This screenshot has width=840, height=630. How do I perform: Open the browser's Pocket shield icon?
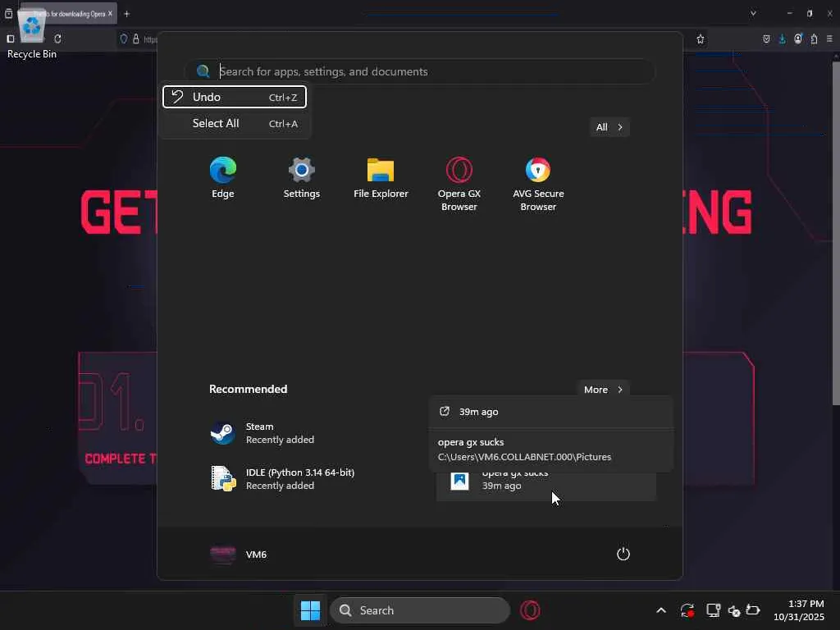pyautogui.click(x=767, y=39)
